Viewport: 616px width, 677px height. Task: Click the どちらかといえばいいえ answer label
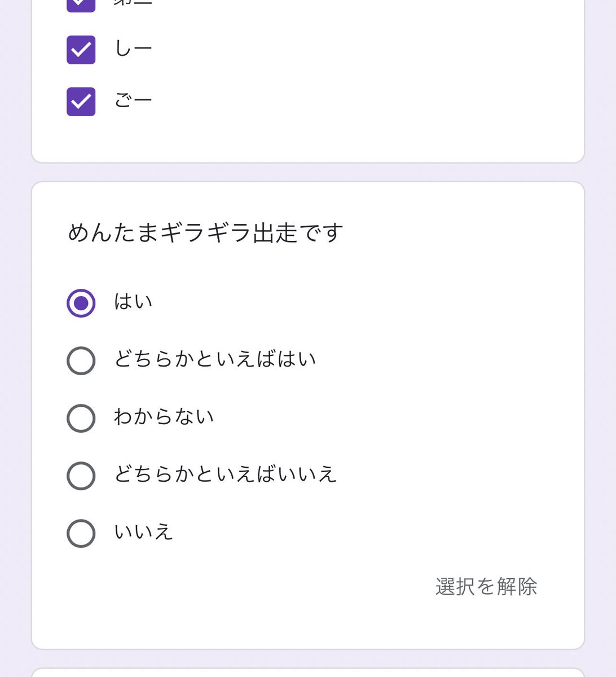(226, 474)
